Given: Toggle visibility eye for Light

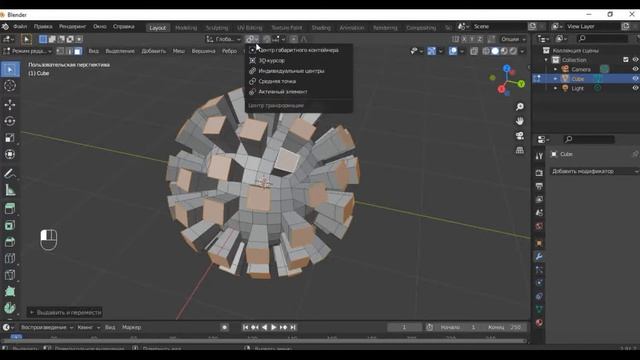Looking at the screenshot, I should [x=636, y=88].
